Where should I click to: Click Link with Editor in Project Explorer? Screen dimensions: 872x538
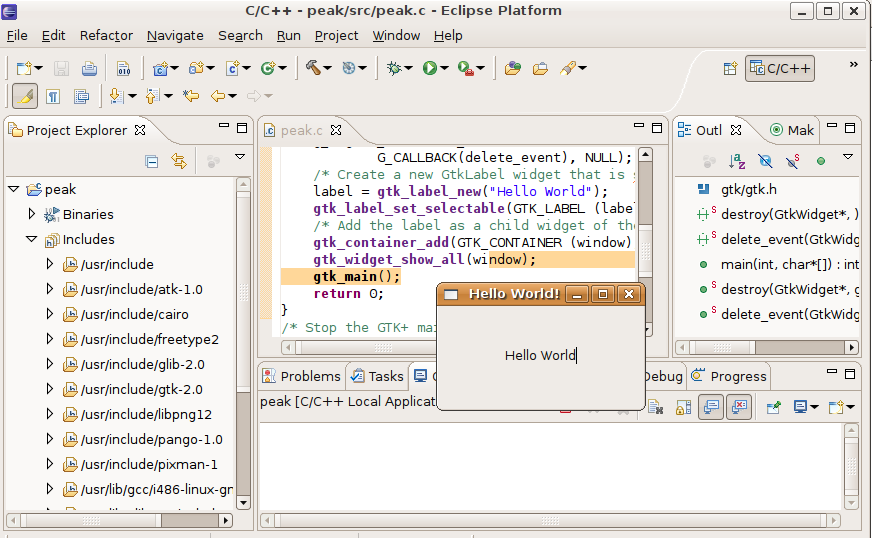[179, 161]
